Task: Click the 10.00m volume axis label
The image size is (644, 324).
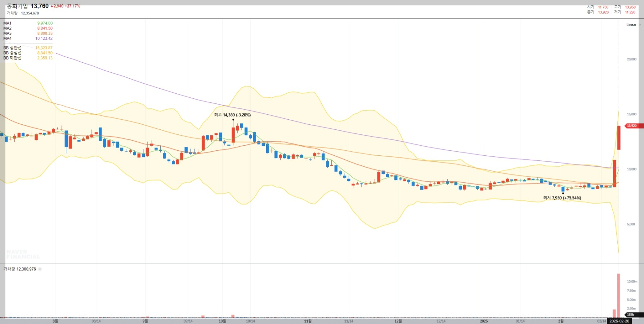Action: [632, 281]
